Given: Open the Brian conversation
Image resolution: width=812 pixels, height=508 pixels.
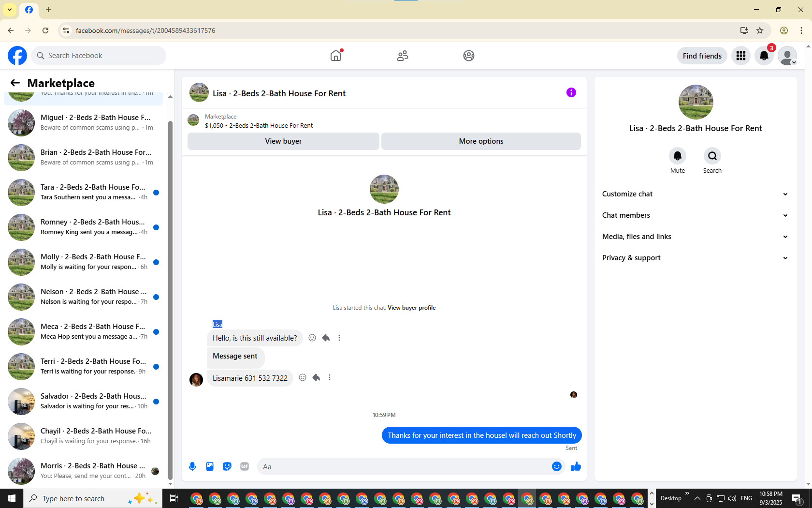Looking at the screenshot, I should pyautogui.click(x=84, y=157).
